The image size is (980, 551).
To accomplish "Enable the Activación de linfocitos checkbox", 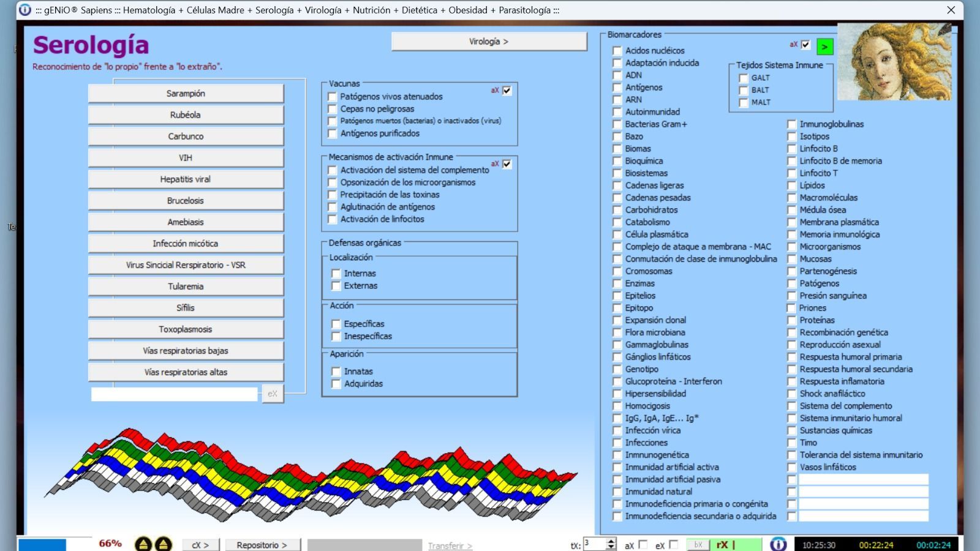I will tap(333, 219).
